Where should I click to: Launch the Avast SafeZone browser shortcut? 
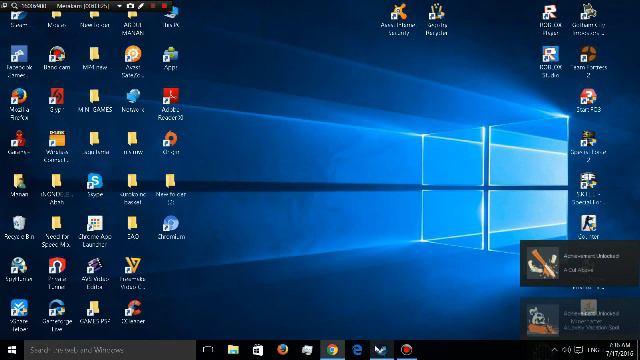pyautogui.click(x=133, y=62)
